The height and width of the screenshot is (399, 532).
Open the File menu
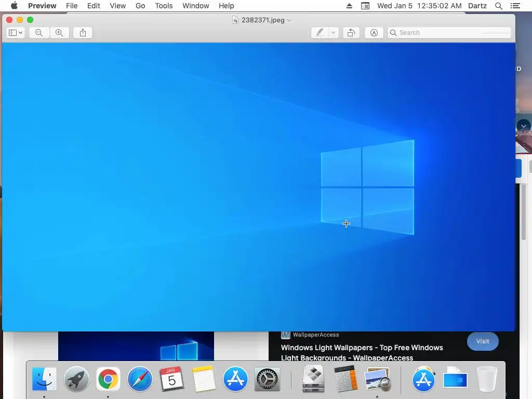pyautogui.click(x=72, y=6)
